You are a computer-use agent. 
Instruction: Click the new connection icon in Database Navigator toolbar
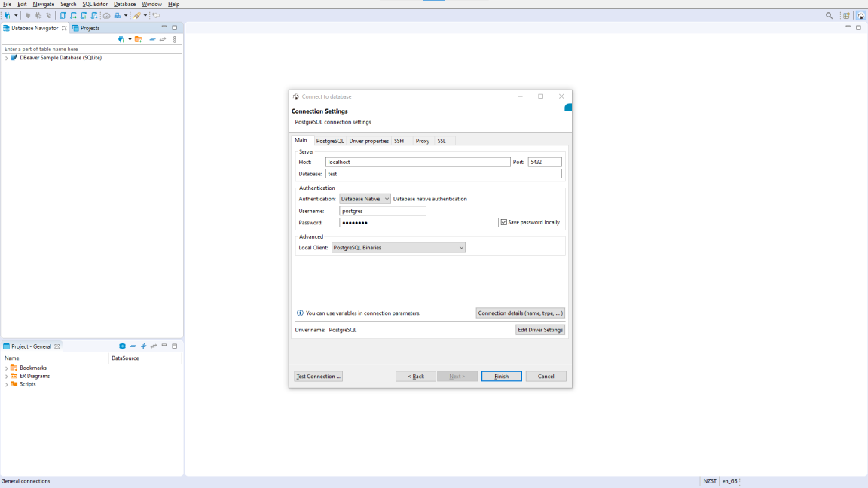121,39
